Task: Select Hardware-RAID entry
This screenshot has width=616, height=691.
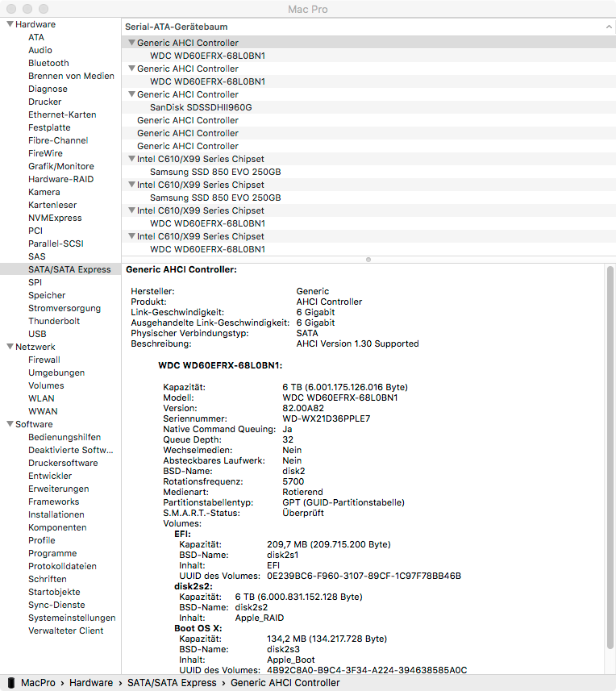Action: (x=60, y=179)
